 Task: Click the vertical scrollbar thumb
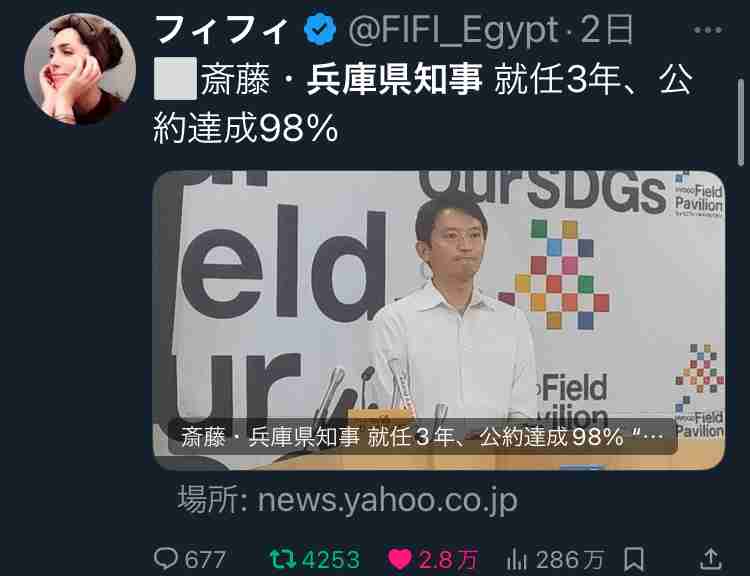pos(741,122)
